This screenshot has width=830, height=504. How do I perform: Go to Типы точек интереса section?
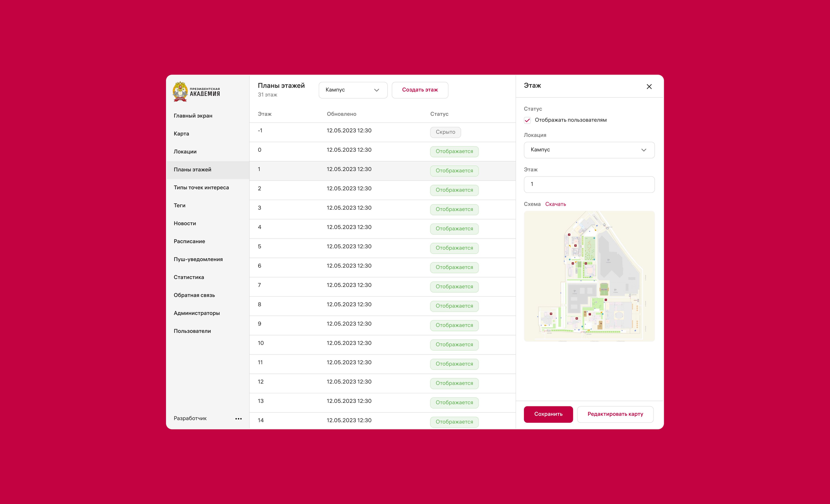pos(201,188)
